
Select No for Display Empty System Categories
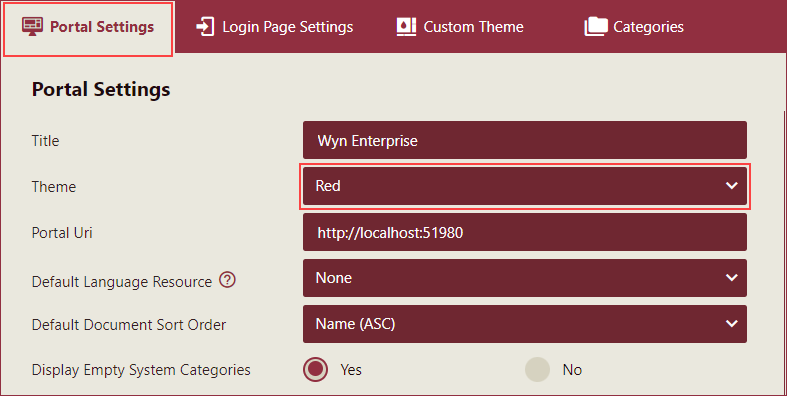[x=537, y=370]
